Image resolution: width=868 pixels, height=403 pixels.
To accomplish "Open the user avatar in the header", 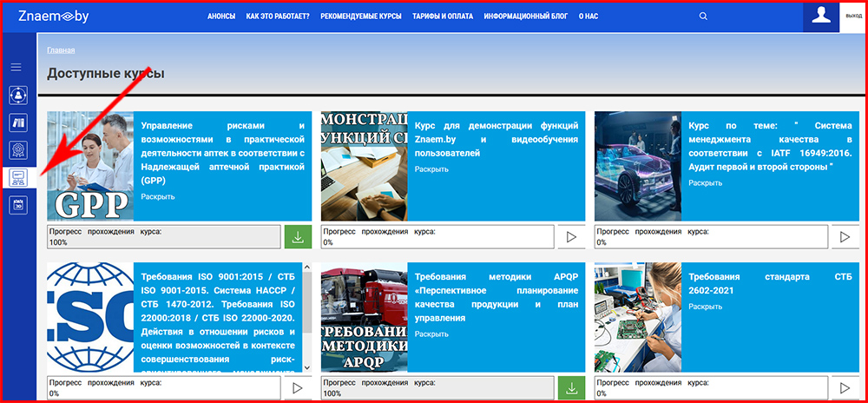I will click(821, 16).
